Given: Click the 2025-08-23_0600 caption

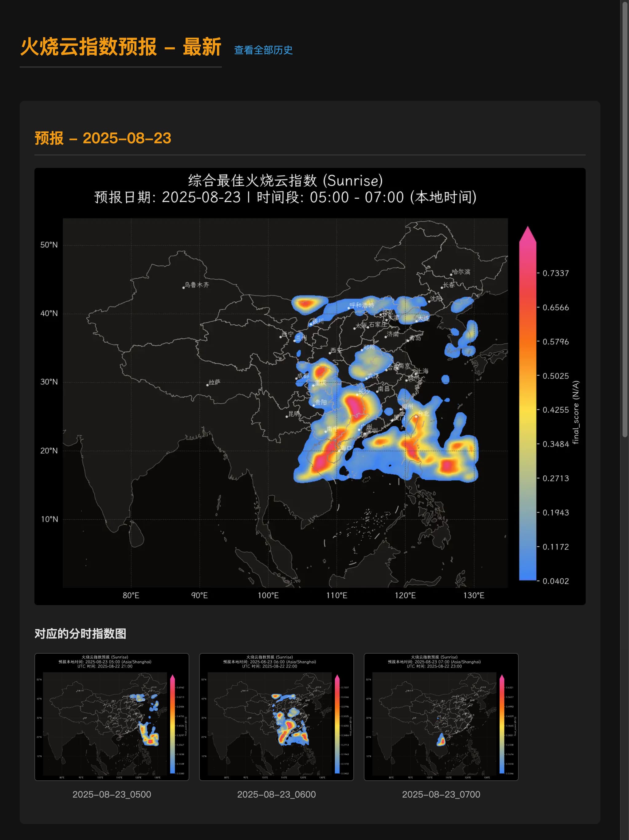Looking at the screenshot, I should 276,794.
